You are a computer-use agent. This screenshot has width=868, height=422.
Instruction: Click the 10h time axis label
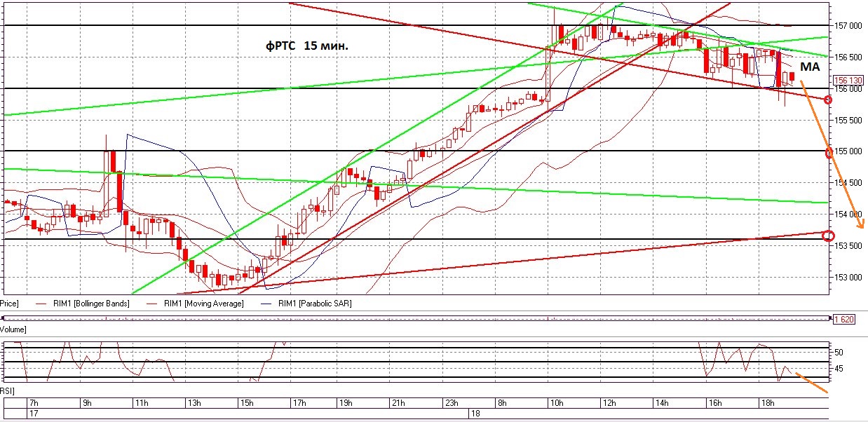(556, 404)
